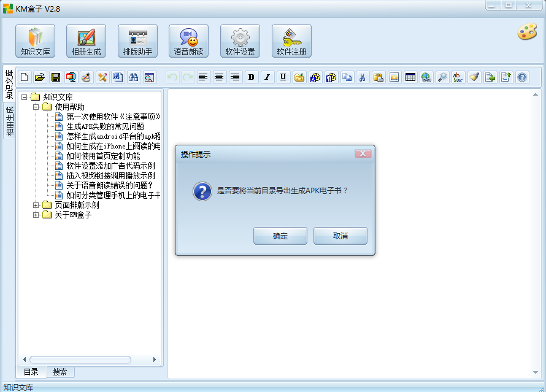
Task: Open 软件注册 software registration
Action: [291, 41]
